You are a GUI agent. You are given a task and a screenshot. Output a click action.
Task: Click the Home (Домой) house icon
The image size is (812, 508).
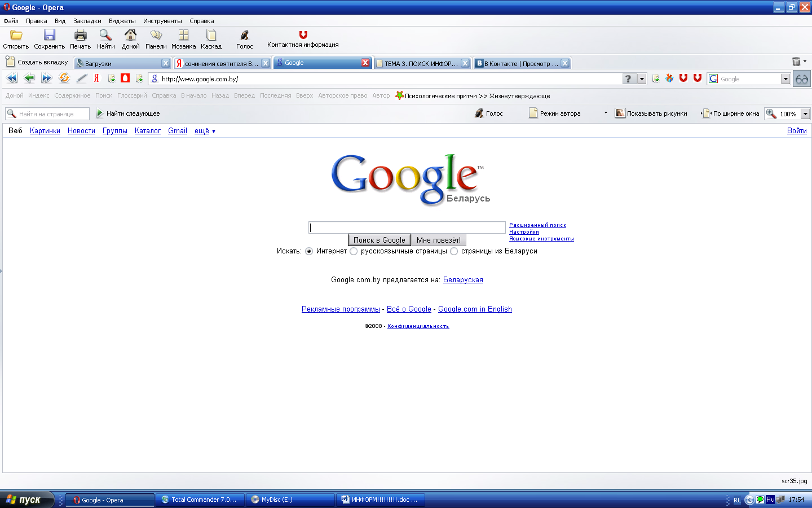tap(130, 35)
